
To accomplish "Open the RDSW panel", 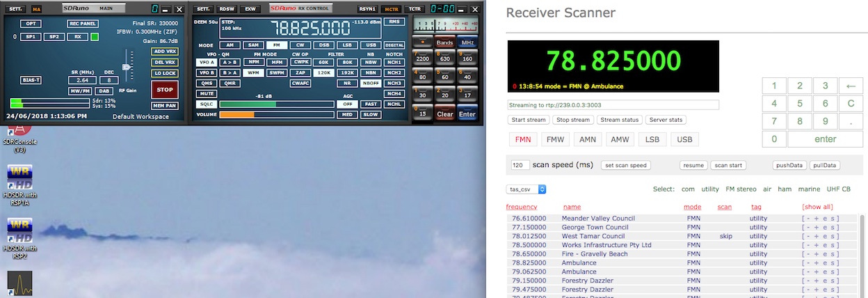I will [227, 9].
